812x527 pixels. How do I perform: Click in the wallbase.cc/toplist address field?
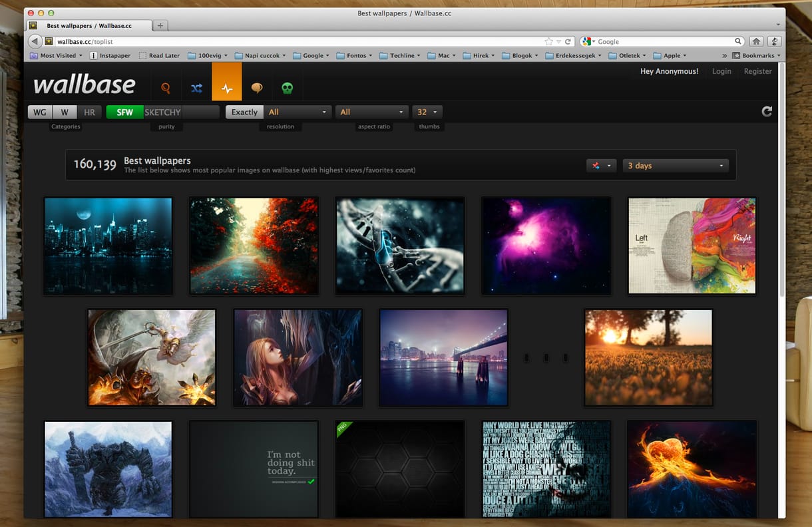[x=300, y=41]
